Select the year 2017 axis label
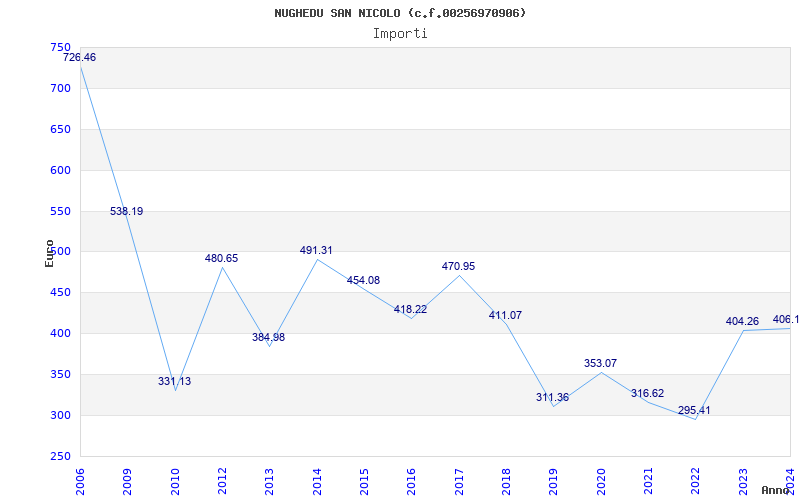The image size is (800, 500). 459,482
